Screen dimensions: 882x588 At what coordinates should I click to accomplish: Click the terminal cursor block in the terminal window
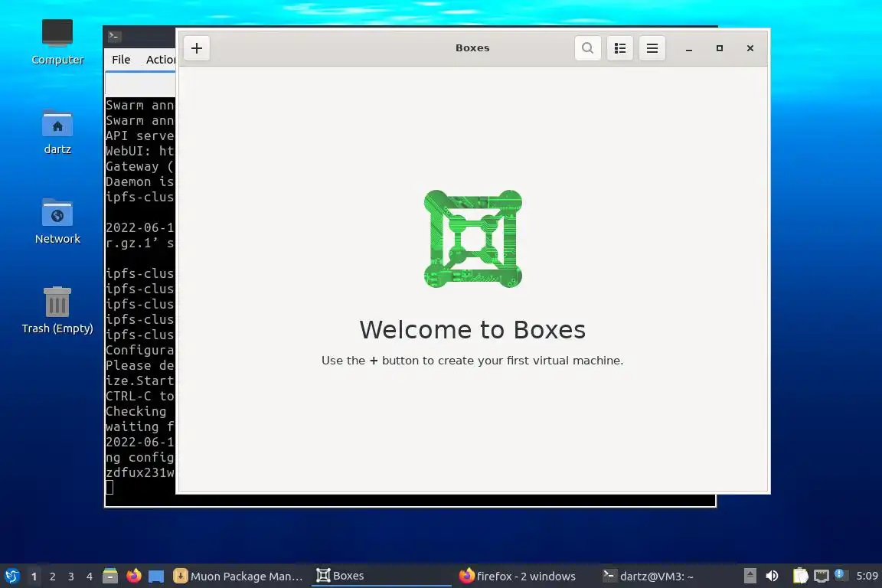click(x=109, y=487)
